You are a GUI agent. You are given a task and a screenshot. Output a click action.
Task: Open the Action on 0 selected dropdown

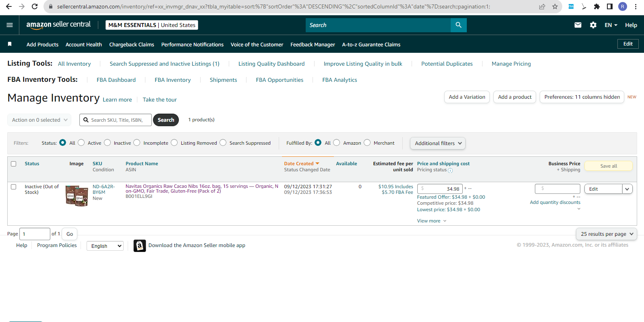pyautogui.click(x=39, y=120)
